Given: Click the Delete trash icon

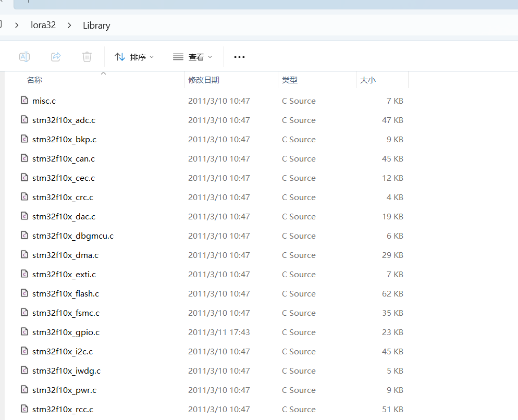Looking at the screenshot, I should [x=87, y=57].
